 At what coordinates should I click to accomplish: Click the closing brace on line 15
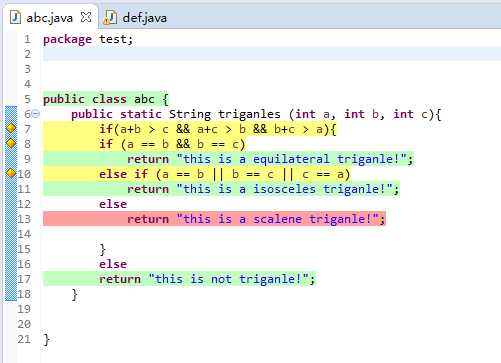point(103,249)
